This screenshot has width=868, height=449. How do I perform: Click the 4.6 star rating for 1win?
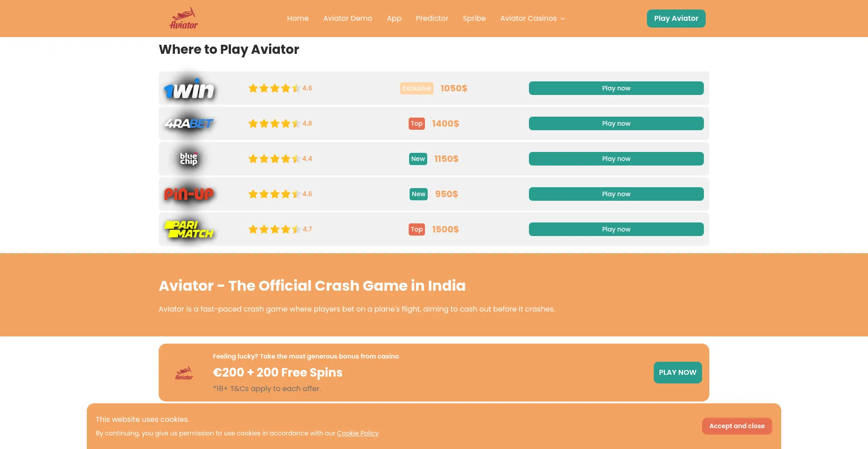coord(280,88)
